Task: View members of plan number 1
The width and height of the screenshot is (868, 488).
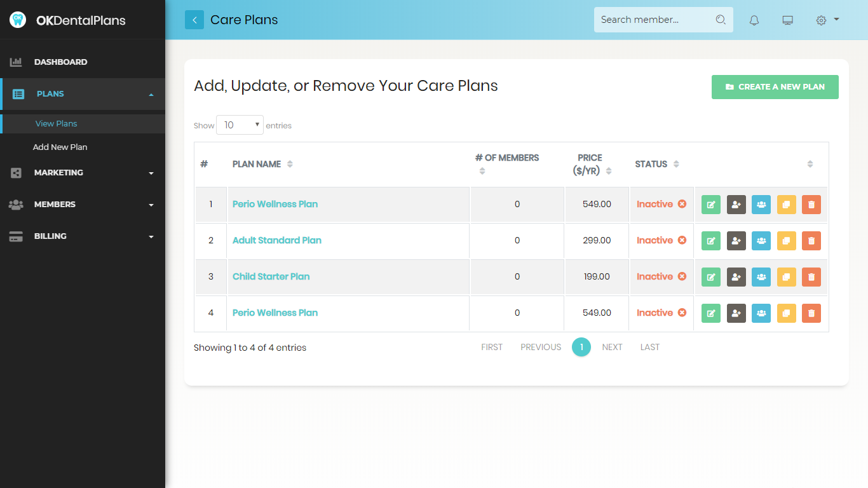Action: point(761,205)
